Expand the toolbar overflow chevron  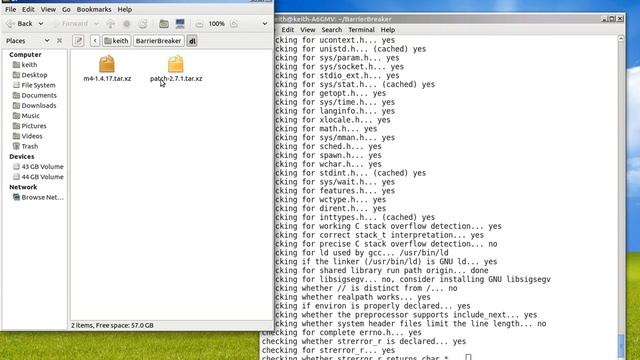point(264,24)
